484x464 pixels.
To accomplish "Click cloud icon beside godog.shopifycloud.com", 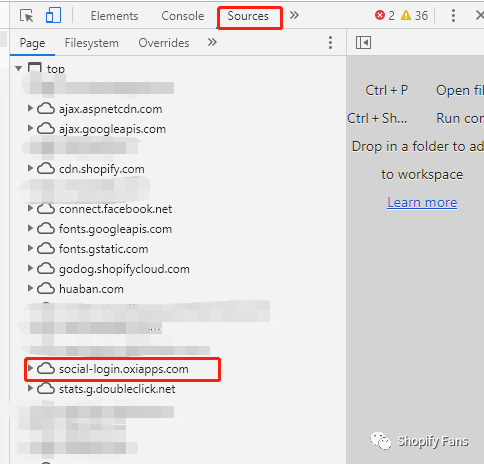I will (46, 269).
